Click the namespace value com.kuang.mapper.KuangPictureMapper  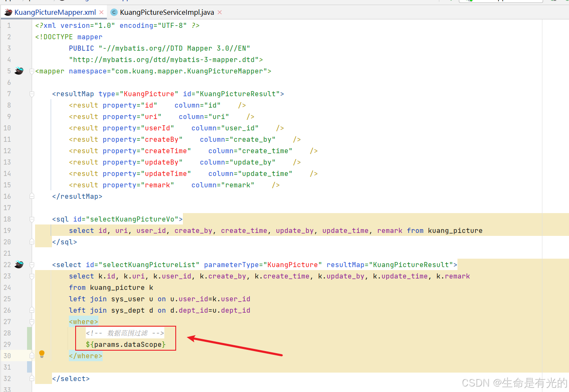click(189, 71)
